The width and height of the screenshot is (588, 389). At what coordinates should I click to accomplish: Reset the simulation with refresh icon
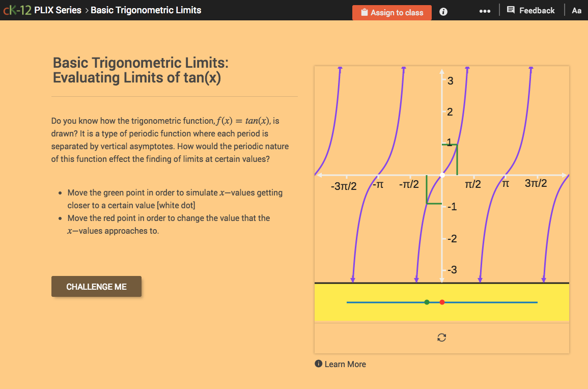[441, 337]
